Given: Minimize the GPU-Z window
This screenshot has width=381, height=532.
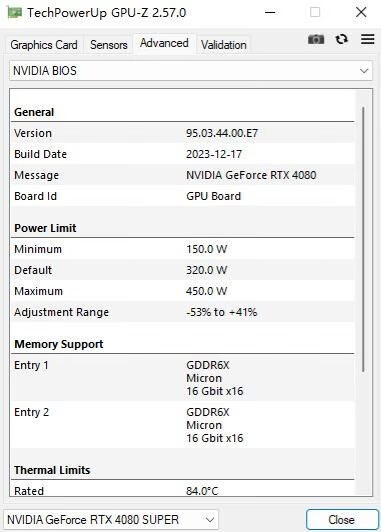Looking at the screenshot, I should [x=270, y=13].
